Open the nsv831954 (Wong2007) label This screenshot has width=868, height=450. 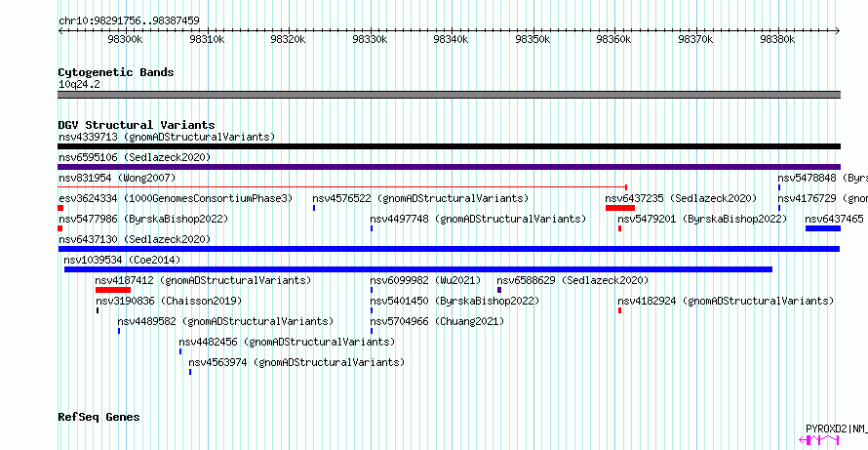[x=117, y=178]
